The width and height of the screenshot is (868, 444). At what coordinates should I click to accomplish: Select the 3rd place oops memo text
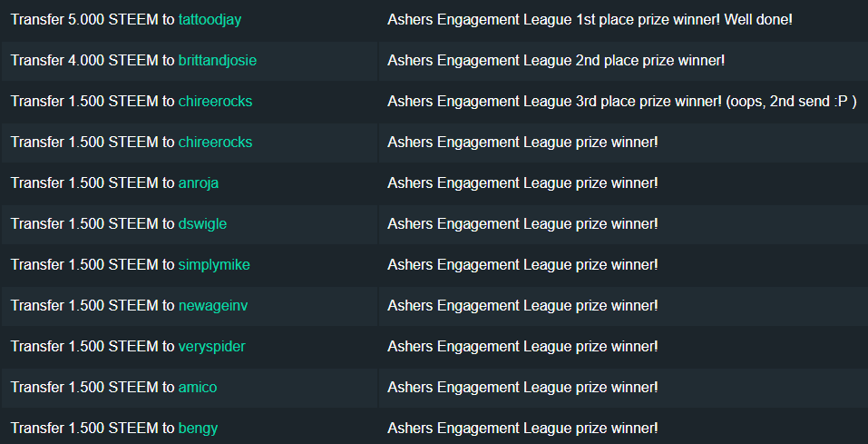622,102
